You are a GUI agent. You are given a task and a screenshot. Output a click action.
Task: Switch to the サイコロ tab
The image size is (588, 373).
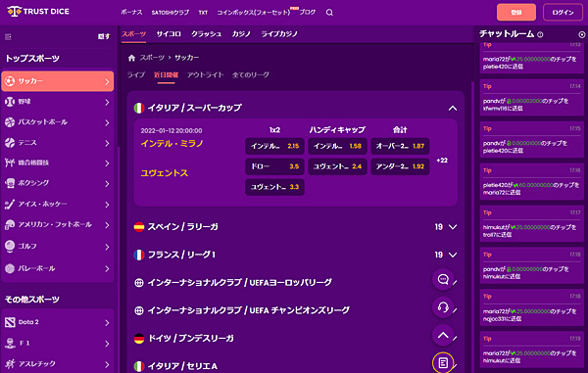tap(169, 34)
